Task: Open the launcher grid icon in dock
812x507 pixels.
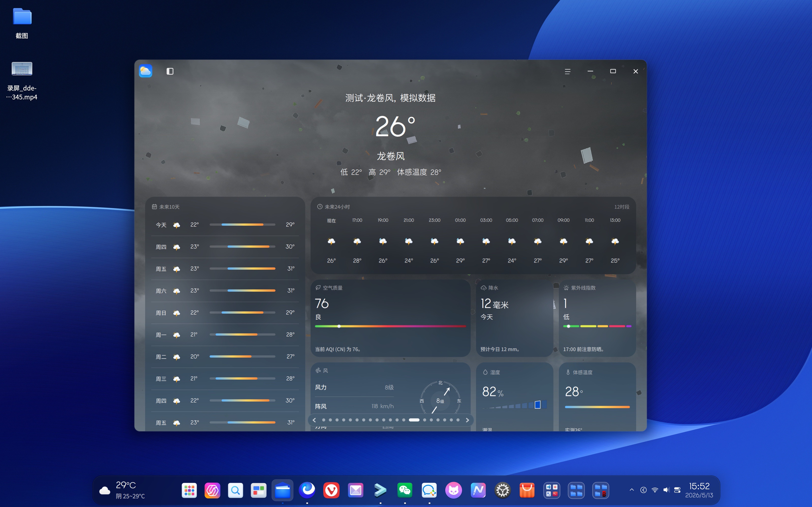Action: pyautogui.click(x=189, y=490)
